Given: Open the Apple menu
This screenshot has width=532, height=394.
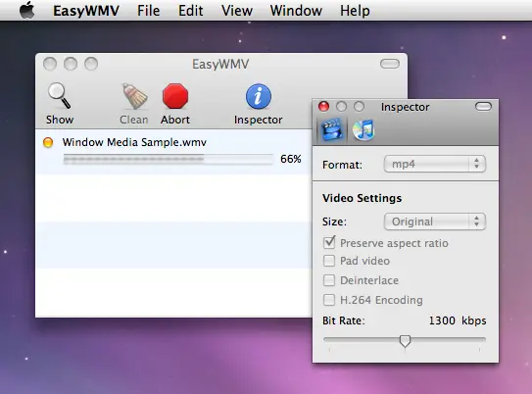Looking at the screenshot, I should (x=27, y=10).
